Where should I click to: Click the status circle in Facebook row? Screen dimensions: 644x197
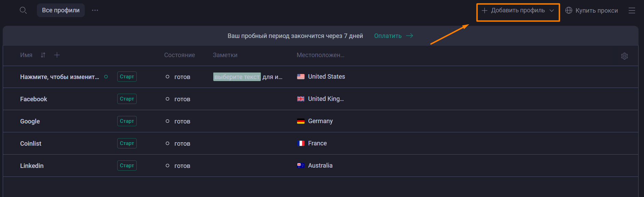(x=167, y=99)
